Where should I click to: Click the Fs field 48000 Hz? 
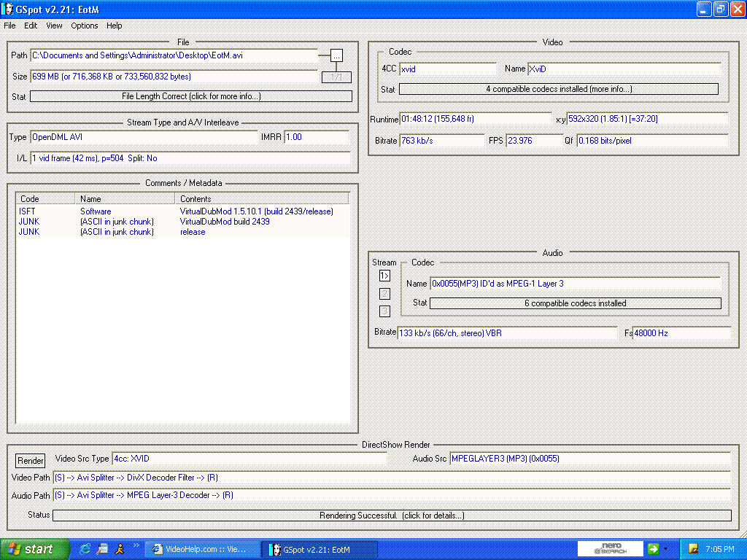(682, 333)
